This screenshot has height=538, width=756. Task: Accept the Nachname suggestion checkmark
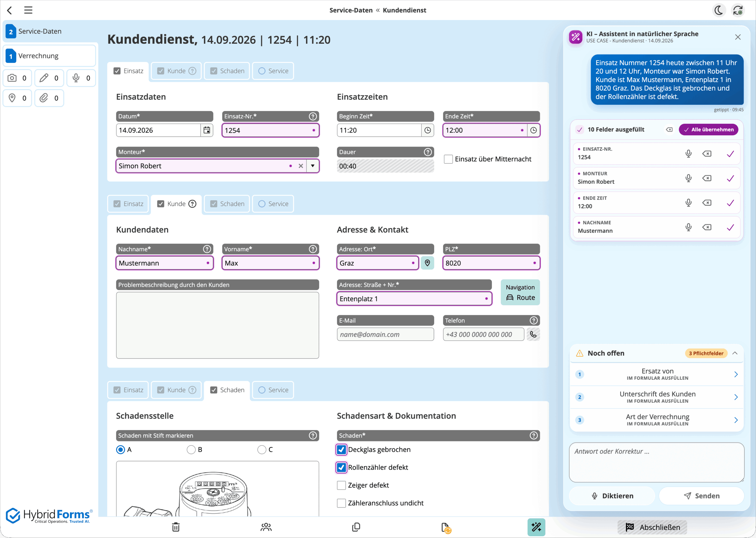pos(730,227)
